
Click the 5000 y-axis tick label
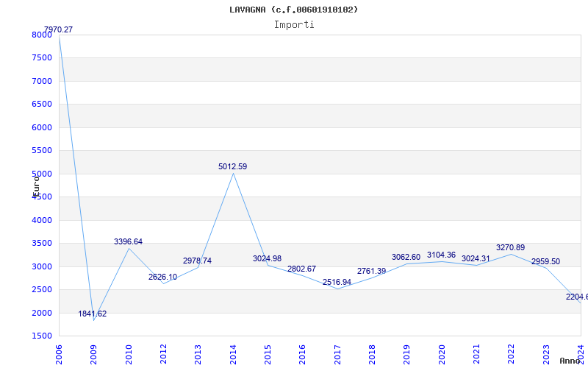tap(42, 174)
